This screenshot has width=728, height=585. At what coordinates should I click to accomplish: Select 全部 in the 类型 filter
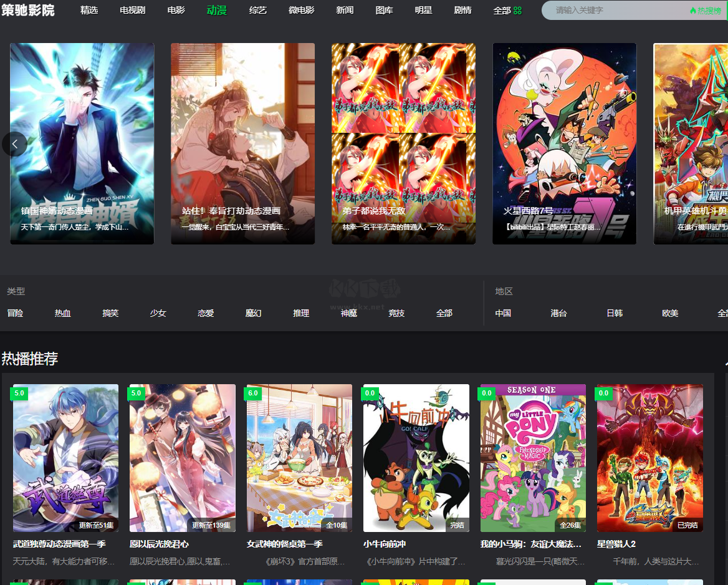[444, 313]
